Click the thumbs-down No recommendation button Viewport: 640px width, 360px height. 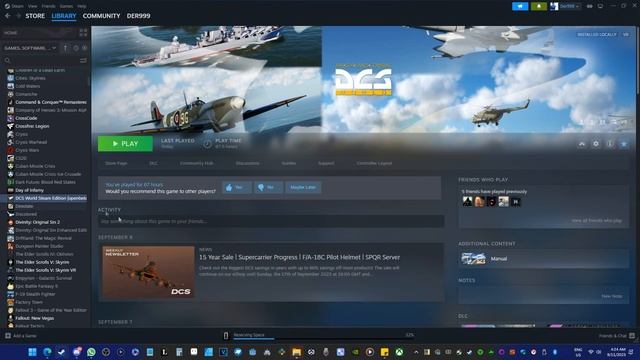[x=268, y=187]
